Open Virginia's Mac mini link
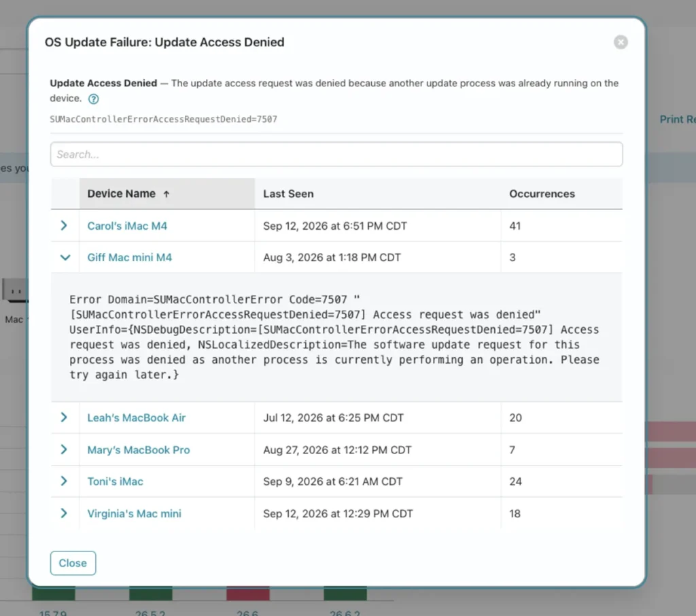Viewport: 696px width, 616px height. tap(134, 514)
